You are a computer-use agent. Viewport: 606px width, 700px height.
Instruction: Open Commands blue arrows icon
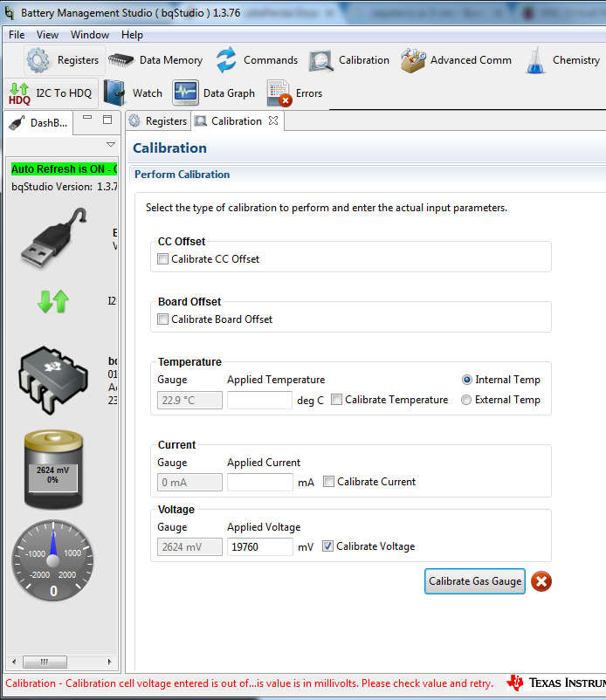(226, 60)
